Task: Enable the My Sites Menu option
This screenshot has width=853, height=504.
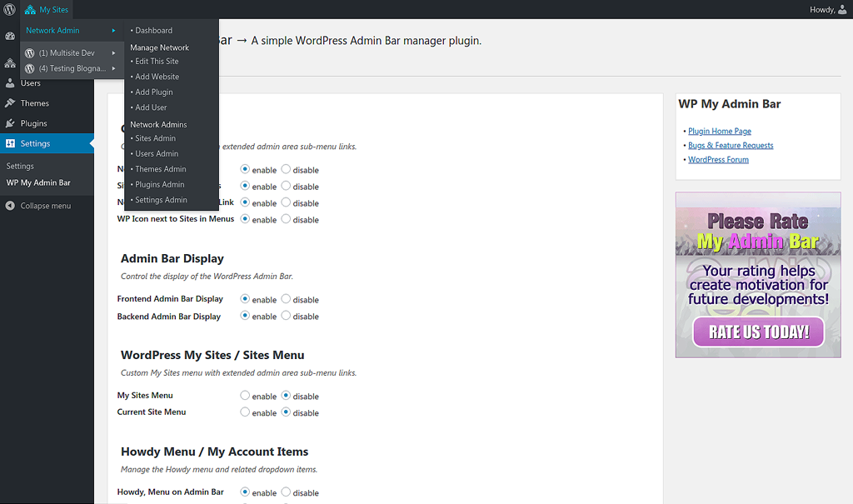Action: click(245, 395)
